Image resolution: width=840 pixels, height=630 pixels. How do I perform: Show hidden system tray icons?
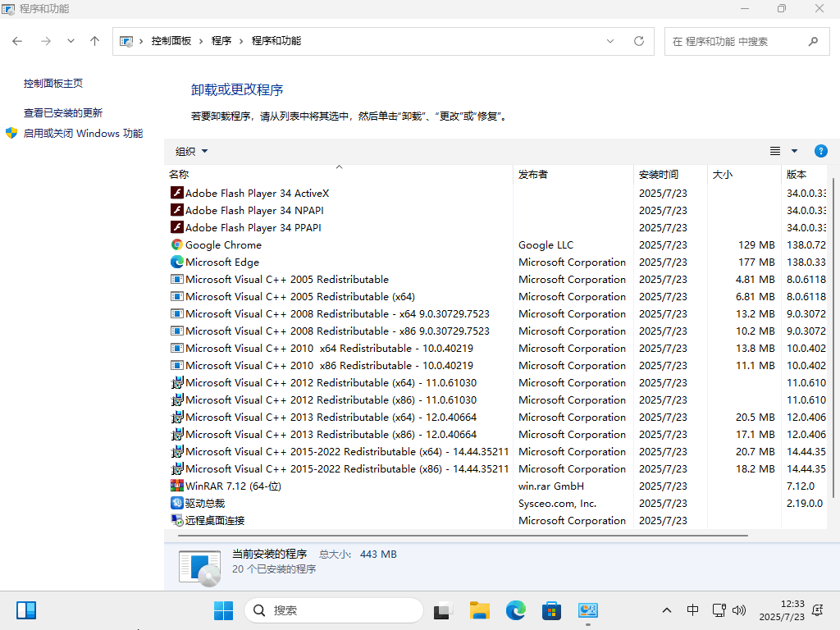666,610
